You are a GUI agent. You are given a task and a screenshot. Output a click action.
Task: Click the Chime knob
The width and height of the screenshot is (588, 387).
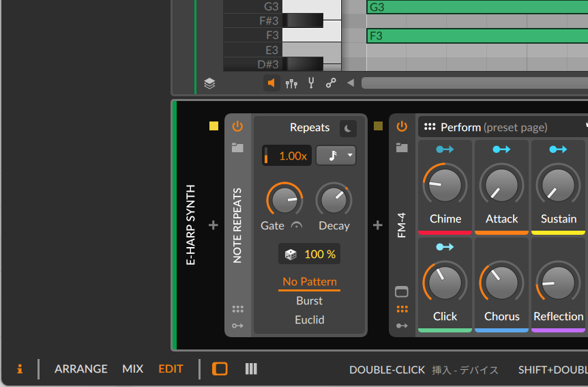point(445,185)
